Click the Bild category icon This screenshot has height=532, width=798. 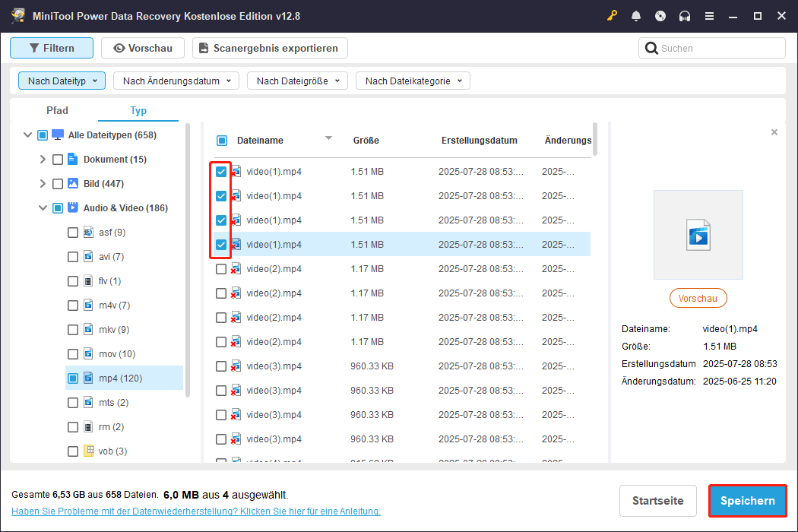[x=73, y=183]
